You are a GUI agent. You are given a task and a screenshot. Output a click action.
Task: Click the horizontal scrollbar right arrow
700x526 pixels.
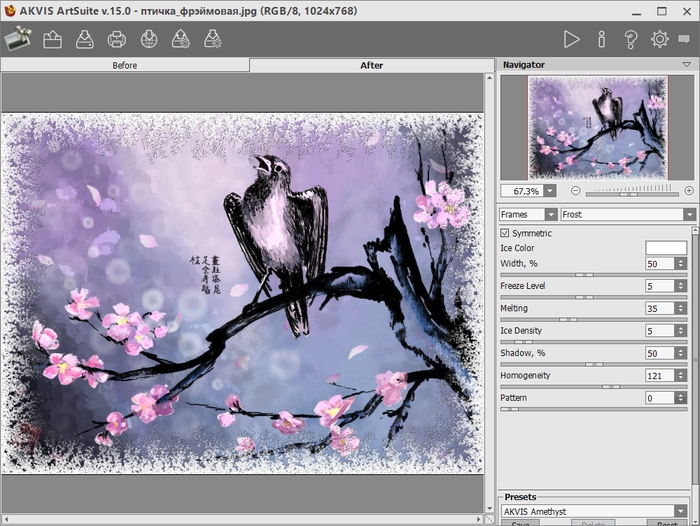[x=479, y=519]
